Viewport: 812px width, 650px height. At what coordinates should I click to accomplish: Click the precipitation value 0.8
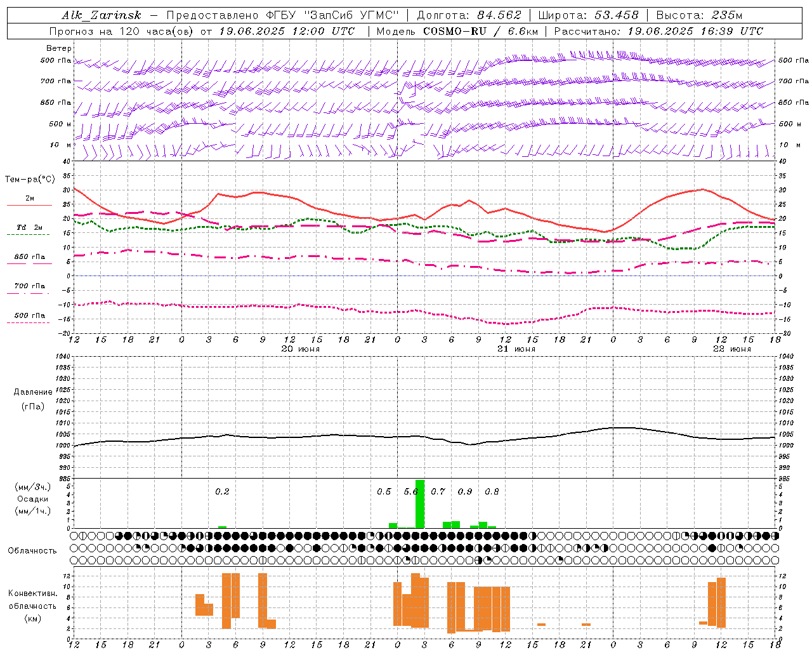[492, 492]
